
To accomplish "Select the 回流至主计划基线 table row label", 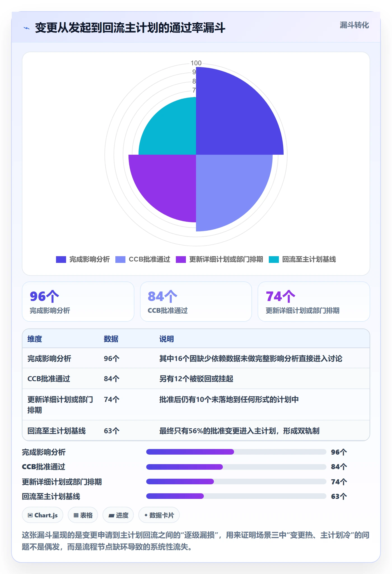I will coord(57,431).
